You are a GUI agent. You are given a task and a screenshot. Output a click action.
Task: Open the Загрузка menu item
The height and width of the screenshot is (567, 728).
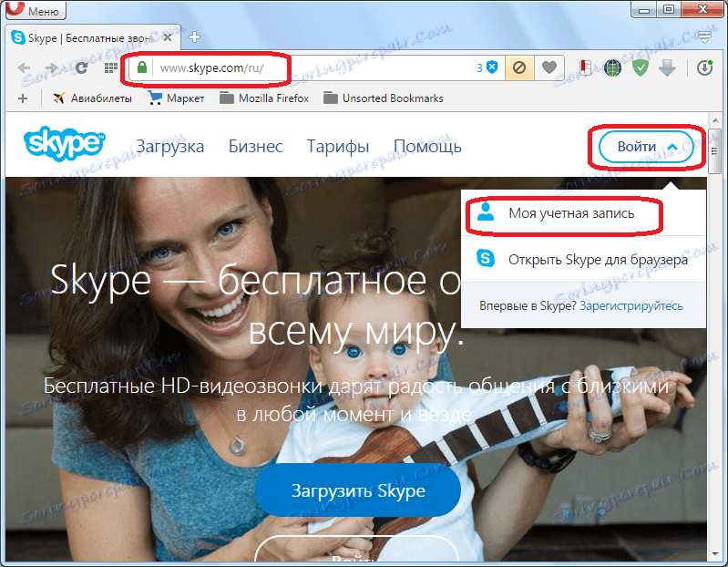point(170,146)
